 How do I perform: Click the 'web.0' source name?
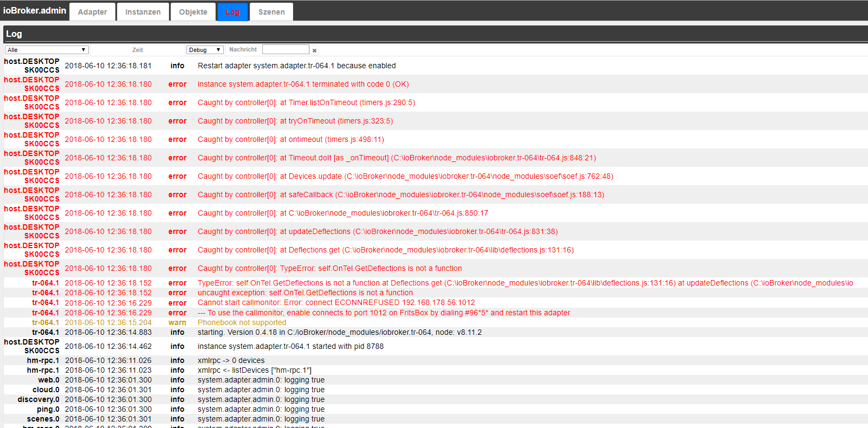[49, 380]
